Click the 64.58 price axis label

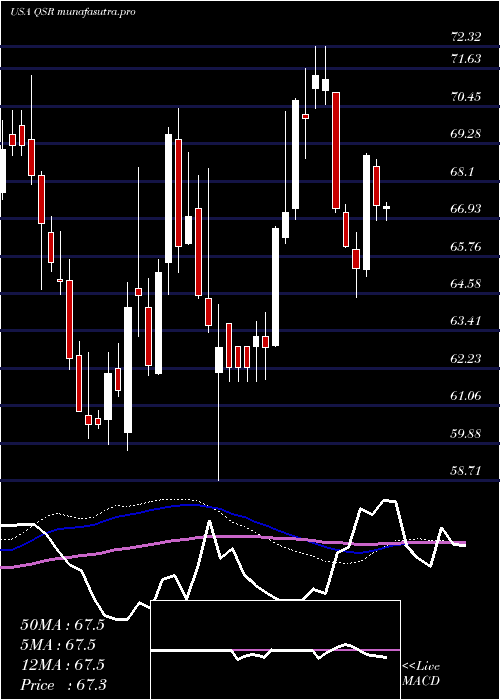click(466, 283)
